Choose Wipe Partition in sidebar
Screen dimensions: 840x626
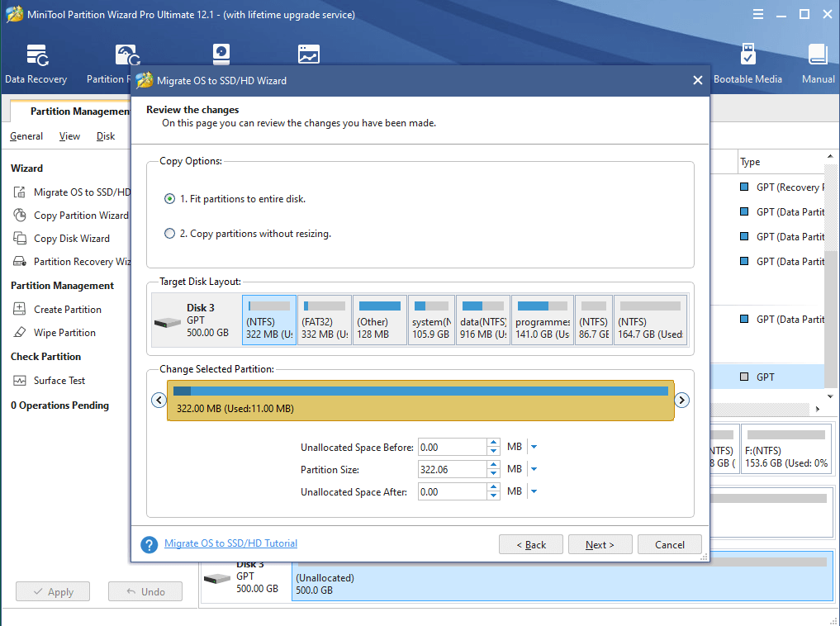pyautogui.click(x=55, y=333)
